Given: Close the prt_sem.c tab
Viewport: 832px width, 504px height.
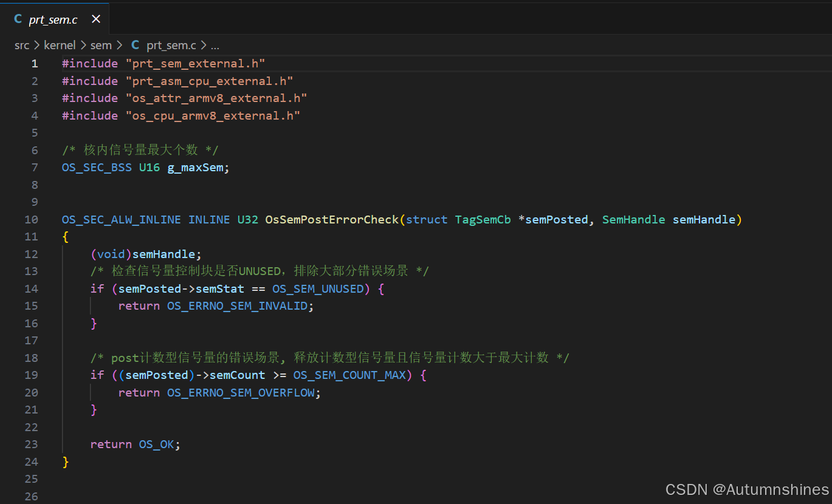Looking at the screenshot, I should [96, 19].
